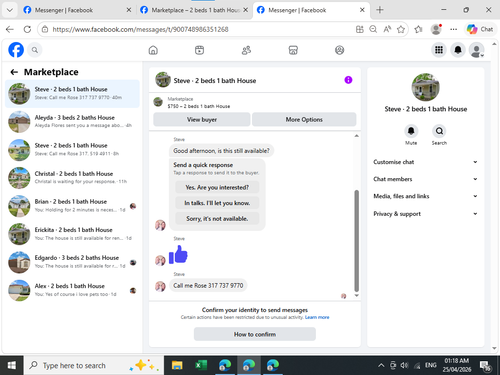
Task: Open the Marketplace storefront icon
Action: click(x=293, y=50)
